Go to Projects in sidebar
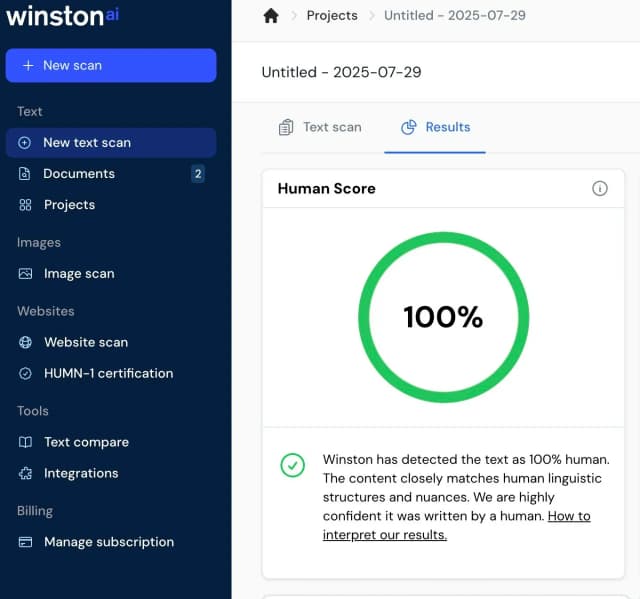 69,204
